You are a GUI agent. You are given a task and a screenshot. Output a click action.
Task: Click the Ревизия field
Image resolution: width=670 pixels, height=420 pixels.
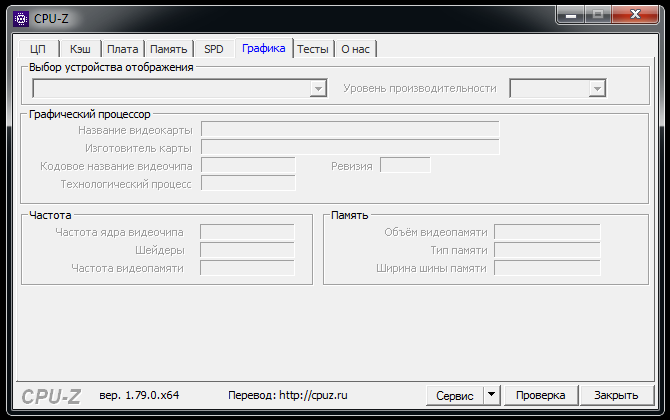405,165
